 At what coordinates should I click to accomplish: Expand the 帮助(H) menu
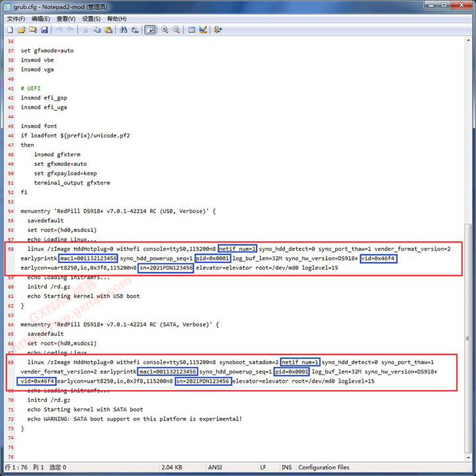117,19
